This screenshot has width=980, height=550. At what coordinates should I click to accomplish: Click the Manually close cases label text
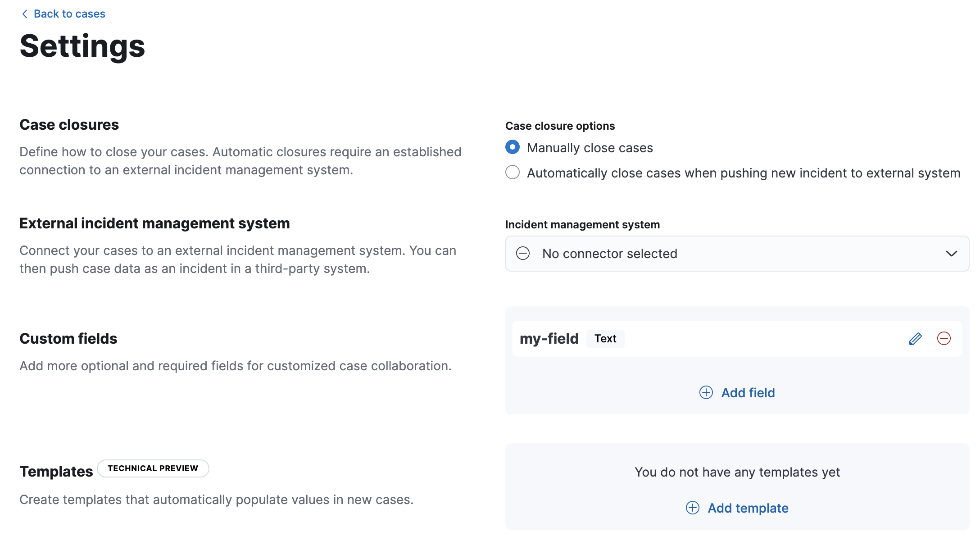click(590, 147)
